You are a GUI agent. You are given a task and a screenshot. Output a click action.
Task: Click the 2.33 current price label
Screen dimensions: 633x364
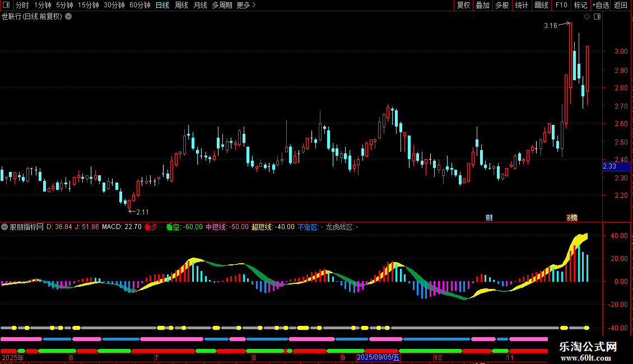pyautogui.click(x=616, y=166)
